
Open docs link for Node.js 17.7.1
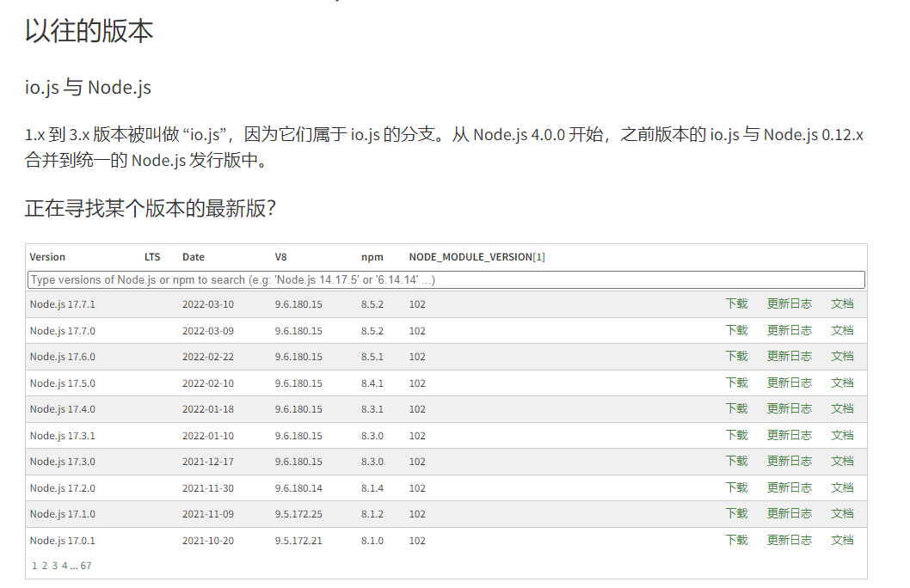pyautogui.click(x=842, y=303)
